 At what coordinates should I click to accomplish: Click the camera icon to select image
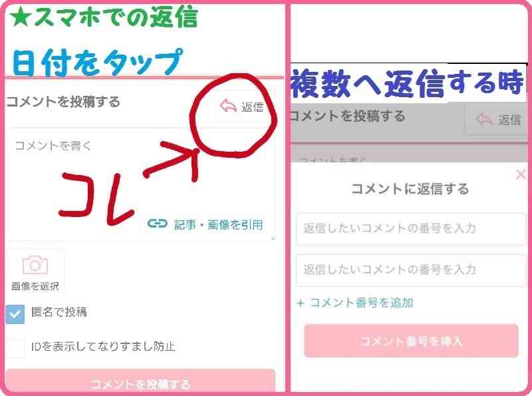pyautogui.click(x=35, y=265)
